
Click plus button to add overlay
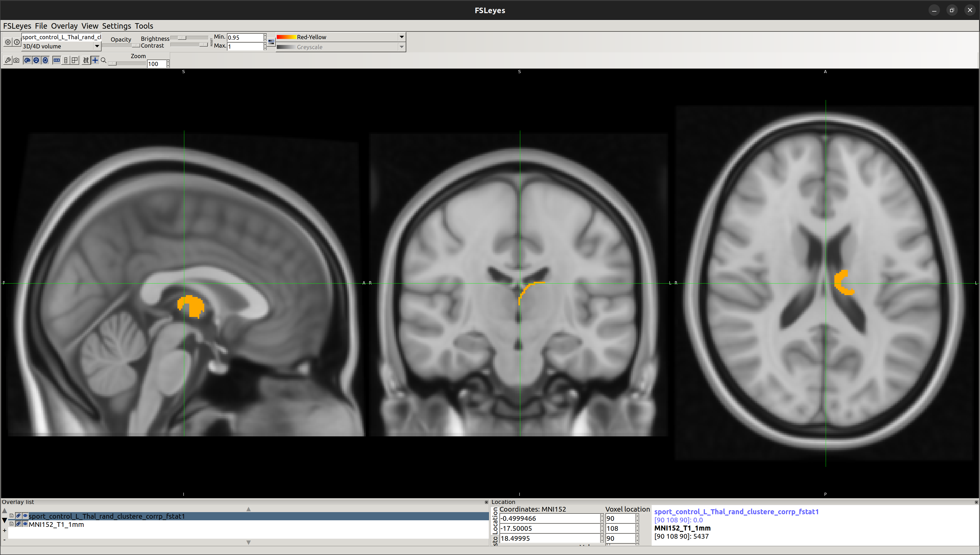(x=4, y=530)
